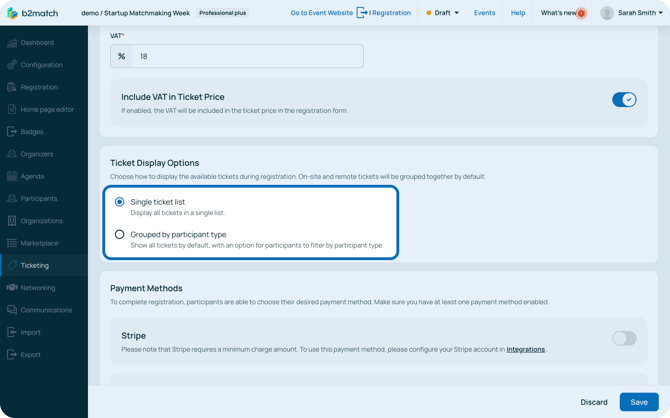Screen dimensions: 670x418
Task: Enable the Stripe payment toggle
Action: pyautogui.click(x=623, y=338)
